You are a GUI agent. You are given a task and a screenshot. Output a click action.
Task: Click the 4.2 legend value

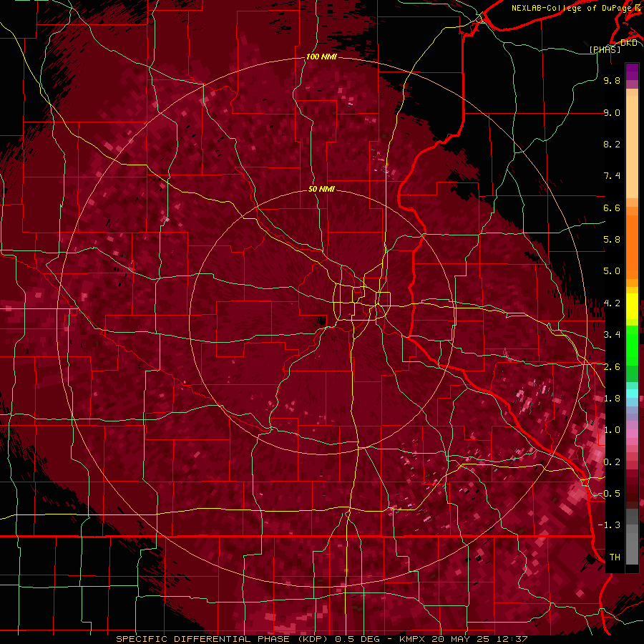[612, 303]
